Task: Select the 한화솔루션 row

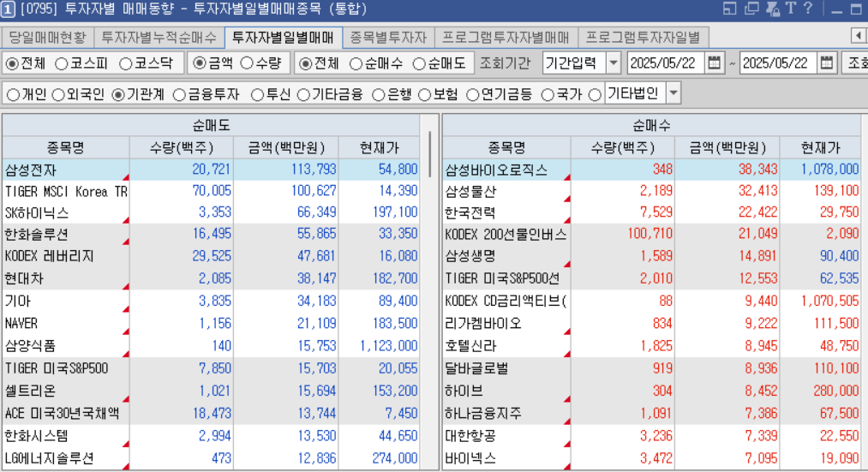Action: click(x=210, y=234)
